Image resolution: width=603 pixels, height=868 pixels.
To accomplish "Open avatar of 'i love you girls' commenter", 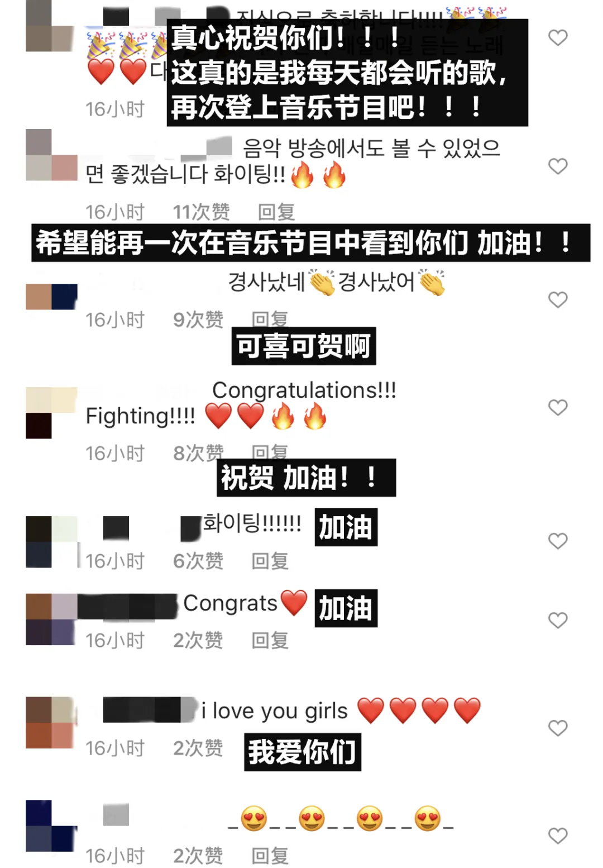I will pyautogui.click(x=51, y=722).
